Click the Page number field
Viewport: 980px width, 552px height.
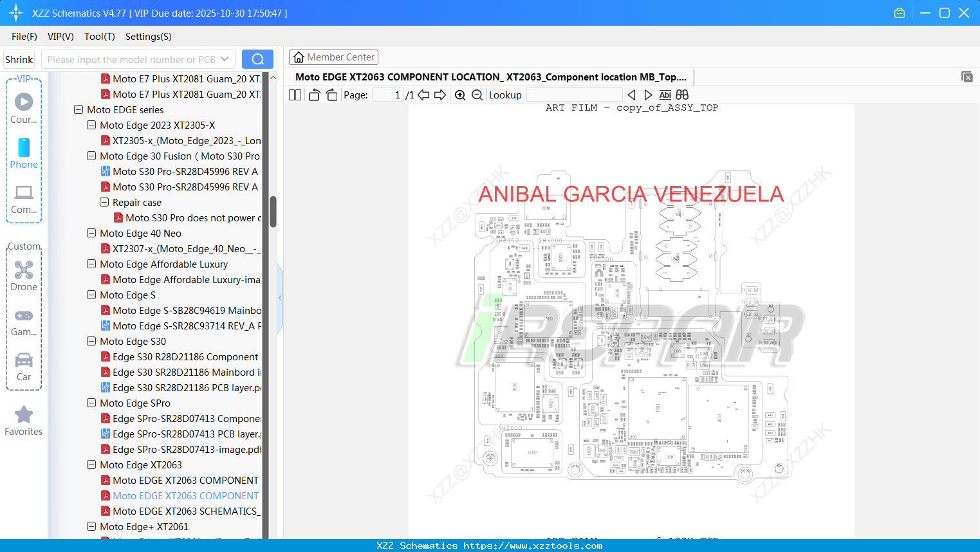[x=387, y=95]
